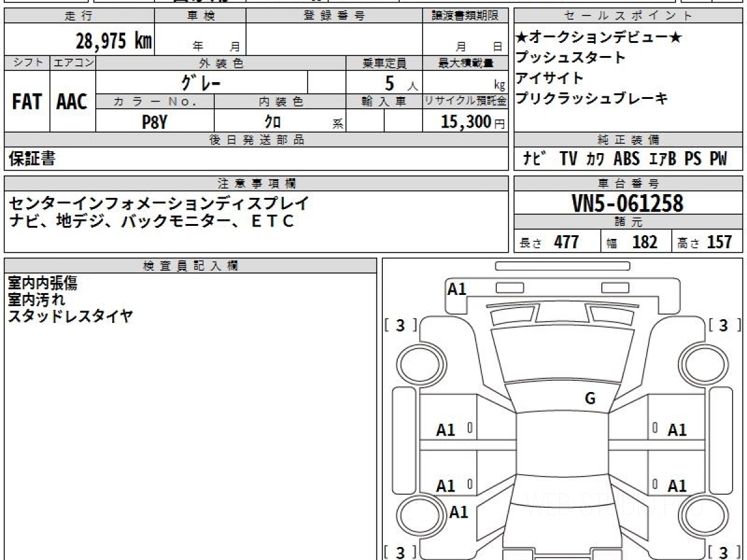Viewport: 747px width, 560px height.
Task: Select the AAC air conditioner cell
Action: point(72,102)
